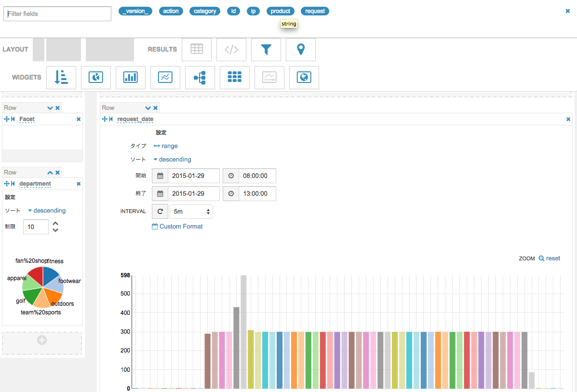Edit the start date 2015-01-29 field

tap(194, 176)
